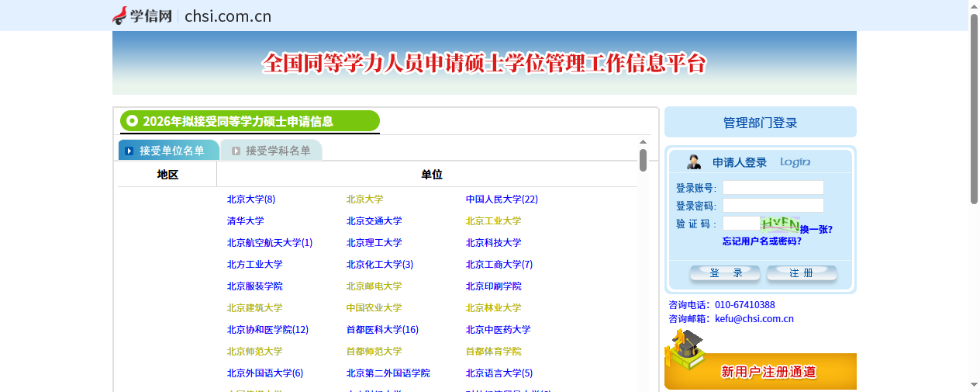Screen dimensions: 980x392
Task: Open the 北京交通大学 link
Action: click(374, 220)
